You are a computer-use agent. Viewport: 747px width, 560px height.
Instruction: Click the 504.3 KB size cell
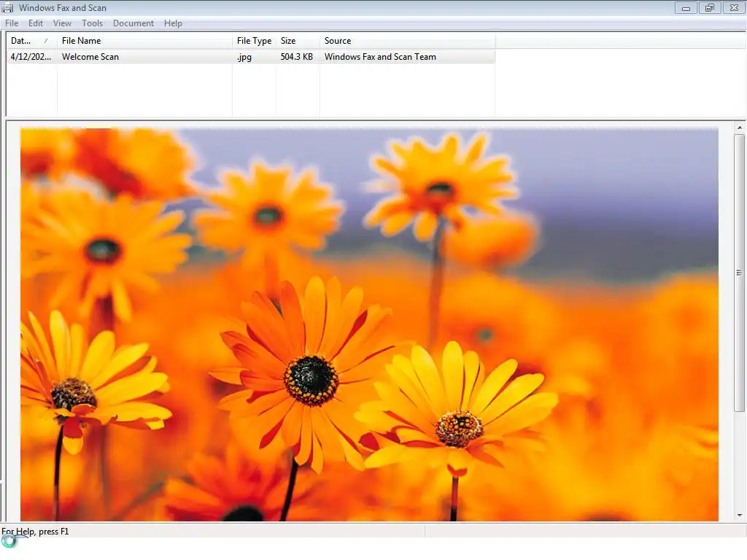296,57
